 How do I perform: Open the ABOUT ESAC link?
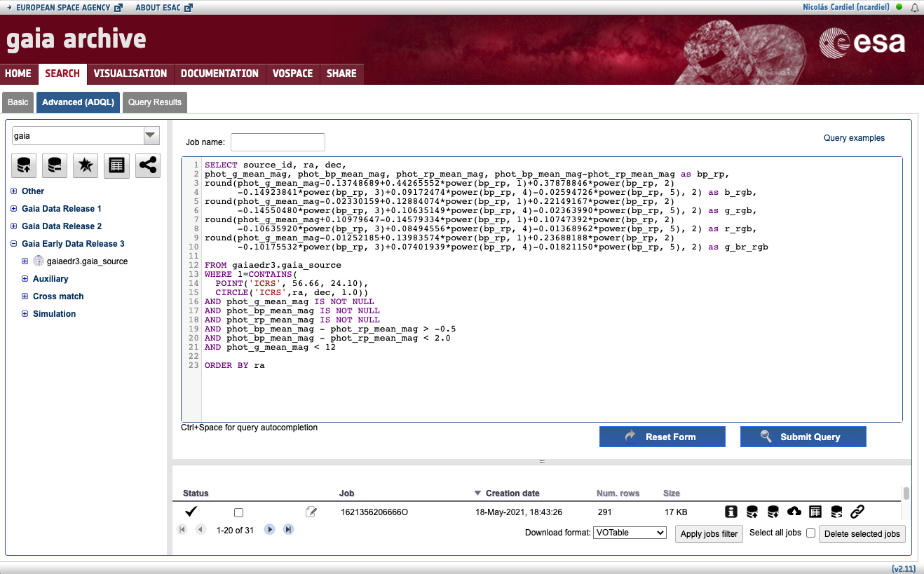pyautogui.click(x=164, y=8)
